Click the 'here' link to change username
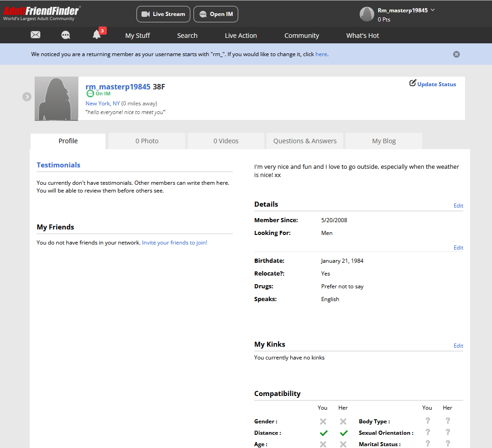The image size is (492, 448). (321, 54)
